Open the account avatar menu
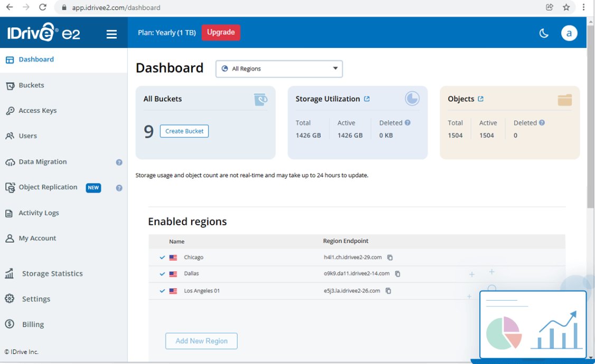Viewport: 595px width, 364px height. click(x=569, y=33)
